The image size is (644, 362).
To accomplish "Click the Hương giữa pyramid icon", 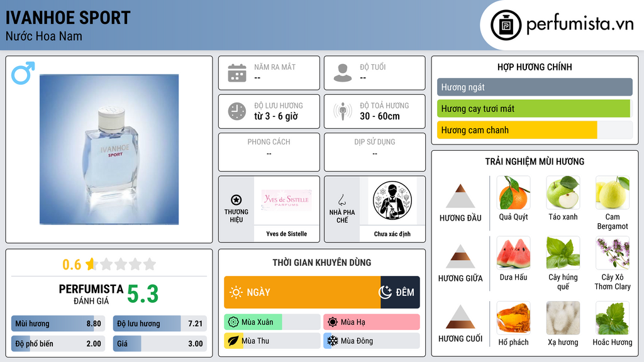I will click(460, 256).
